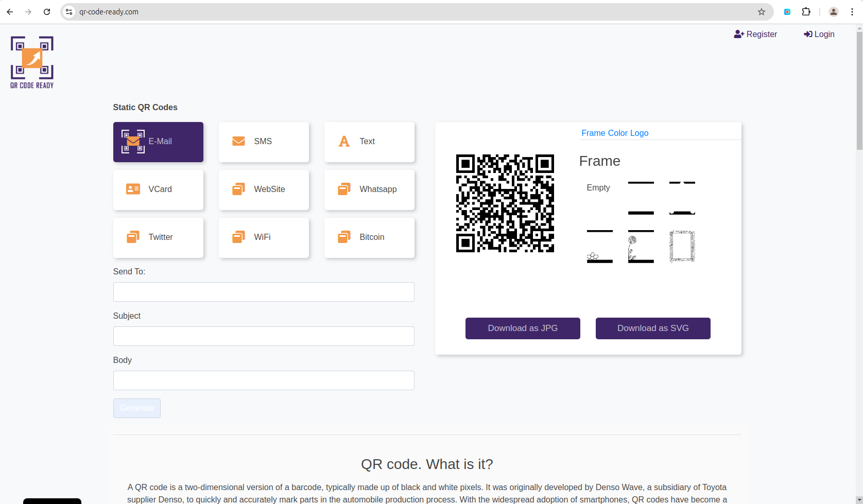Click the WebSite stacked-pages icon

[238, 189]
